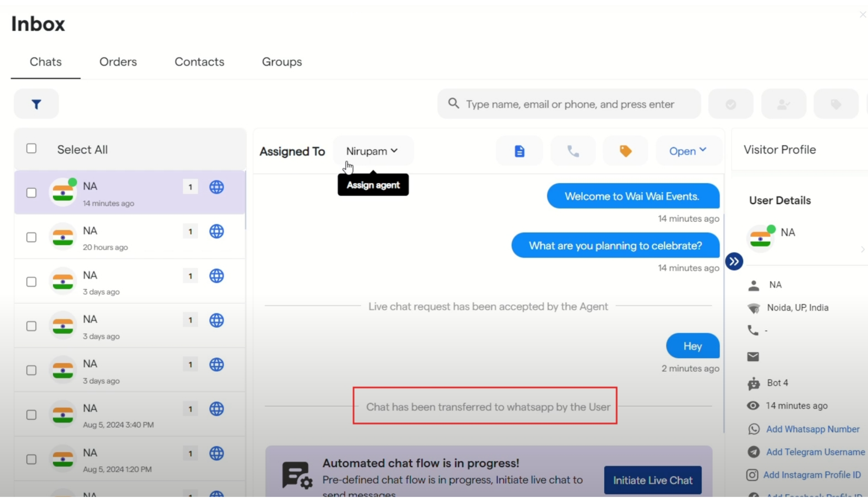
Task: Open the Nirupam agent assignment dropdown
Action: coord(372,151)
